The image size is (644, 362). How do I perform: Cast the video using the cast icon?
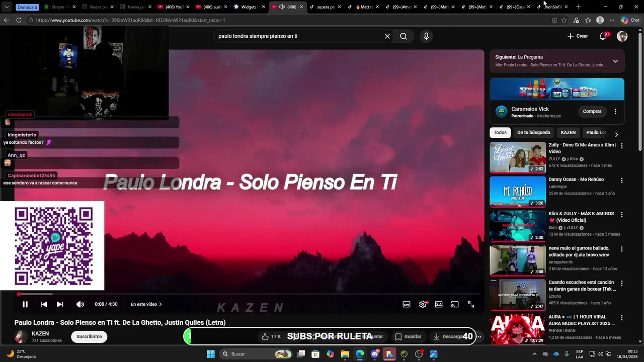pos(455,304)
